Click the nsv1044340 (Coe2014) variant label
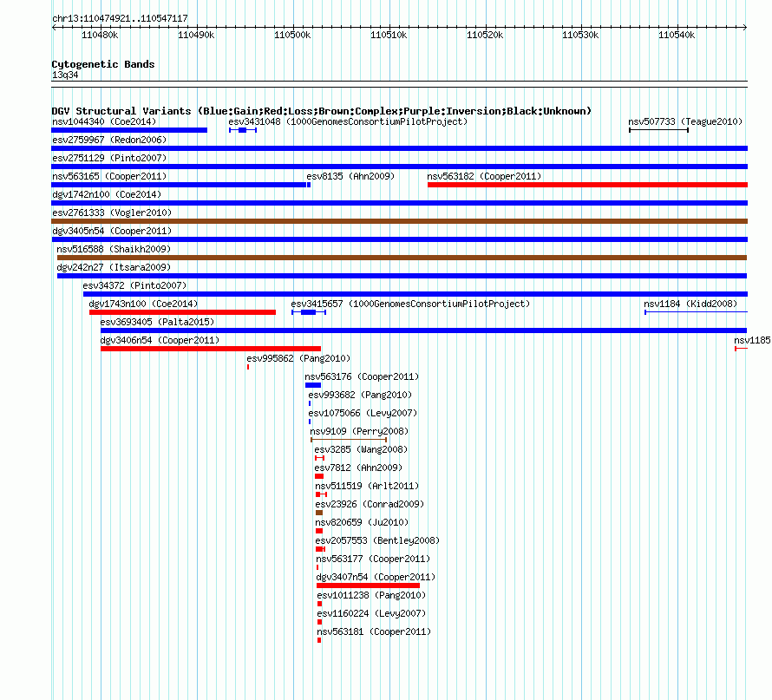The height and width of the screenshot is (700, 772). pos(104,121)
